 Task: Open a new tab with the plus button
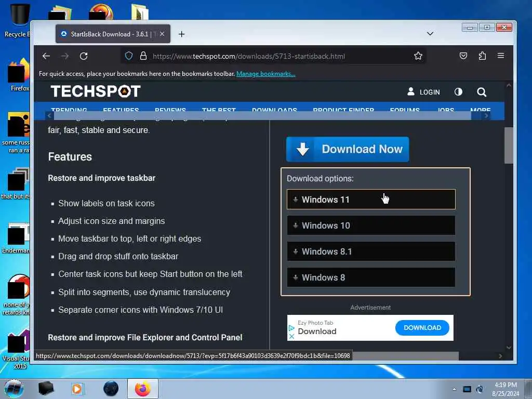(x=181, y=34)
